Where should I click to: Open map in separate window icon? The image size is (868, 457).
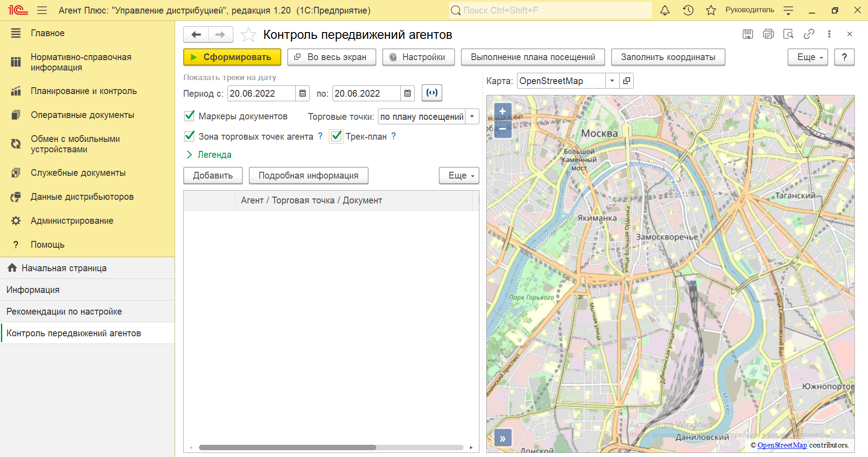[x=626, y=81]
